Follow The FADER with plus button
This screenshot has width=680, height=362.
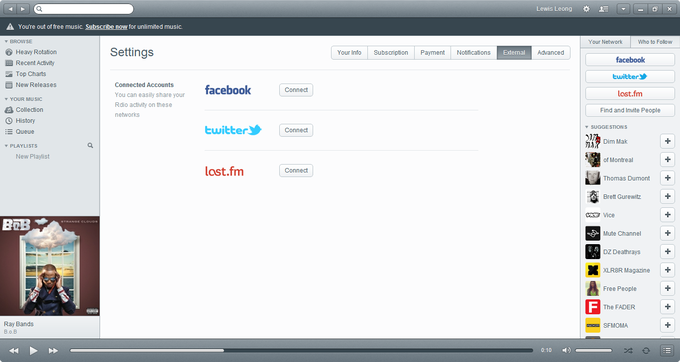pos(667,307)
